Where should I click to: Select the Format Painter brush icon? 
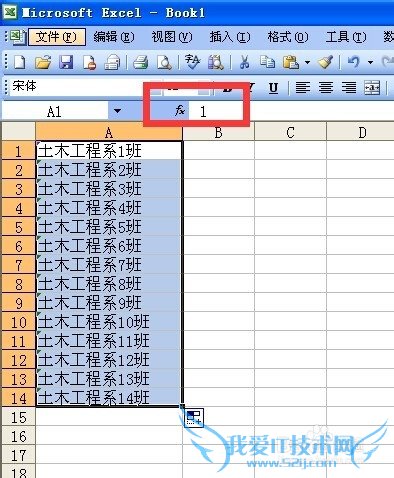[x=325, y=62]
